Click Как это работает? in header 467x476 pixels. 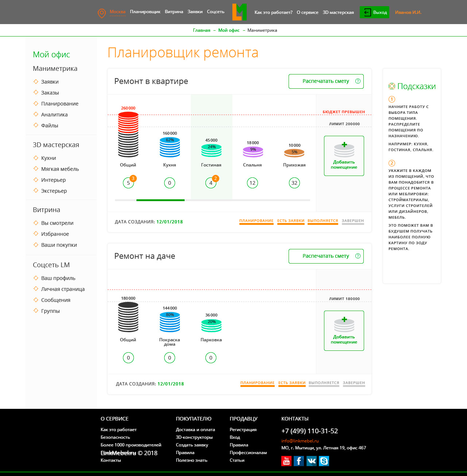274,12
